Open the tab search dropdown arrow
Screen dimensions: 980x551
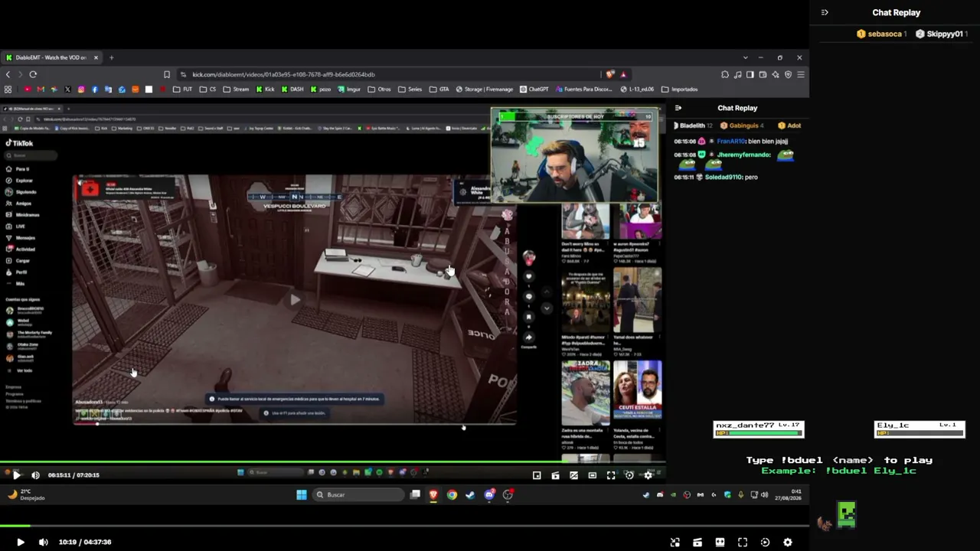tap(745, 57)
